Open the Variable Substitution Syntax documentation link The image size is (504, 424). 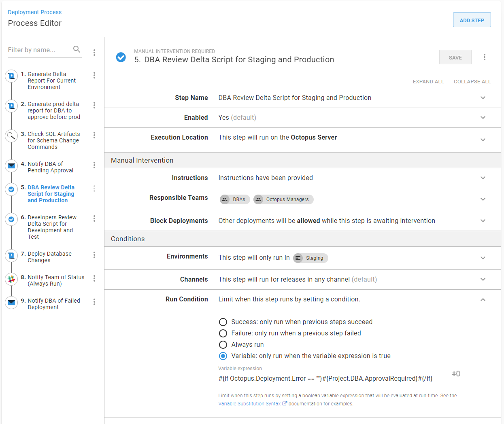point(249,404)
